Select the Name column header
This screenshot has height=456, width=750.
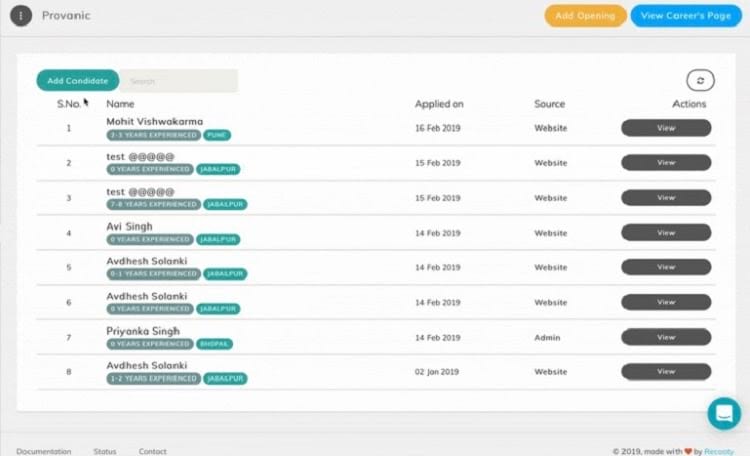120,104
